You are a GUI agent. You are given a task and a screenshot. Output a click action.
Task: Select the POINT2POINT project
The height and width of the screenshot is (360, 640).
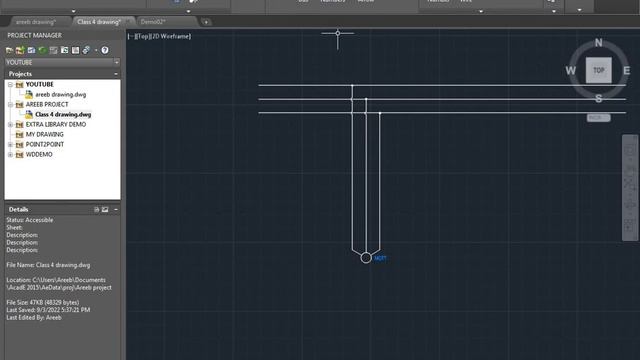tap(44, 144)
